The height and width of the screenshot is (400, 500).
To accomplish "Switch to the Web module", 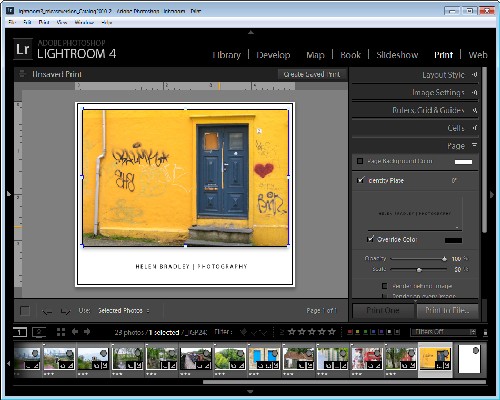I will [x=478, y=55].
